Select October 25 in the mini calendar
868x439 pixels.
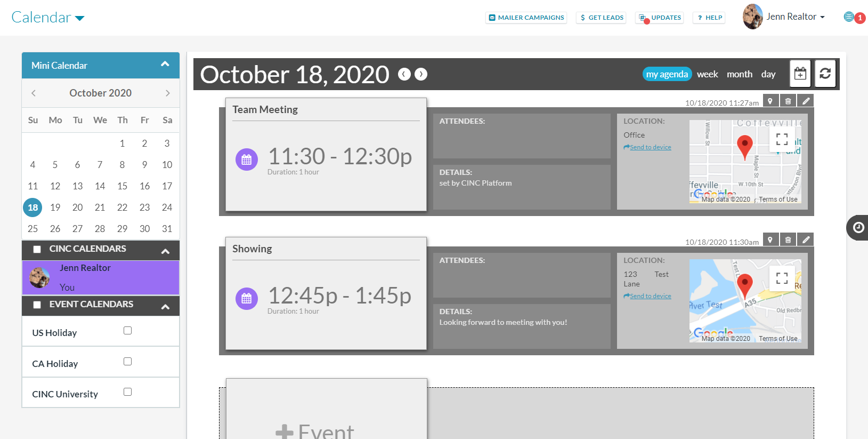pyautogui.click(x=33, y=228)
